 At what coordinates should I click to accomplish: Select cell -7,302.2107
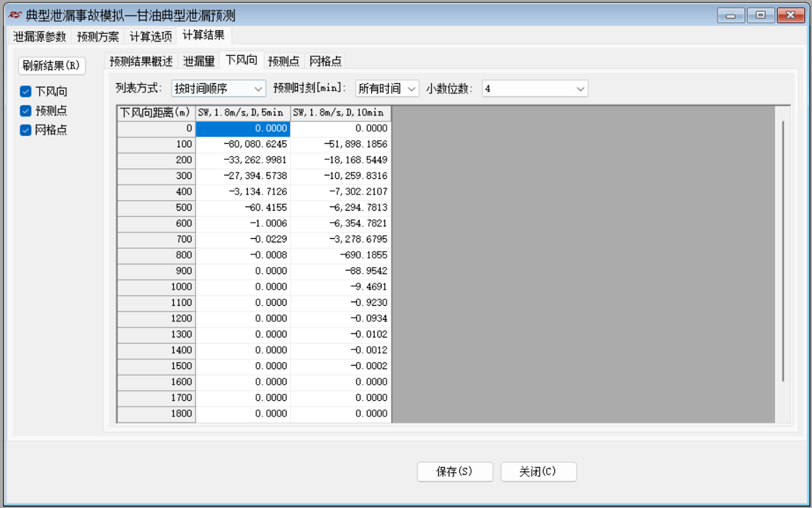[x=341, y=192]
